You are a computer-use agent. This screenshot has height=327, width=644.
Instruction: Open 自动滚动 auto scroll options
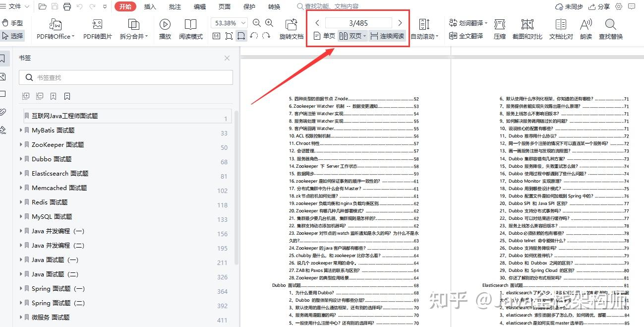pos(424,29)
